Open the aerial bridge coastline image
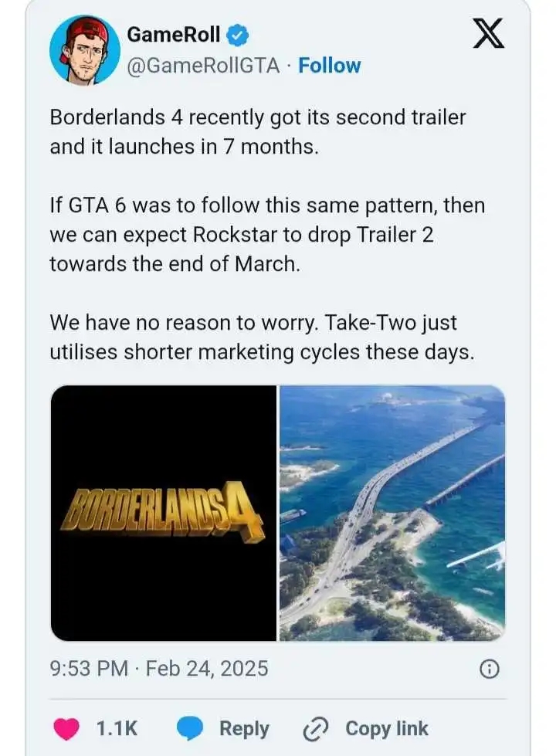 pos(392,513)
